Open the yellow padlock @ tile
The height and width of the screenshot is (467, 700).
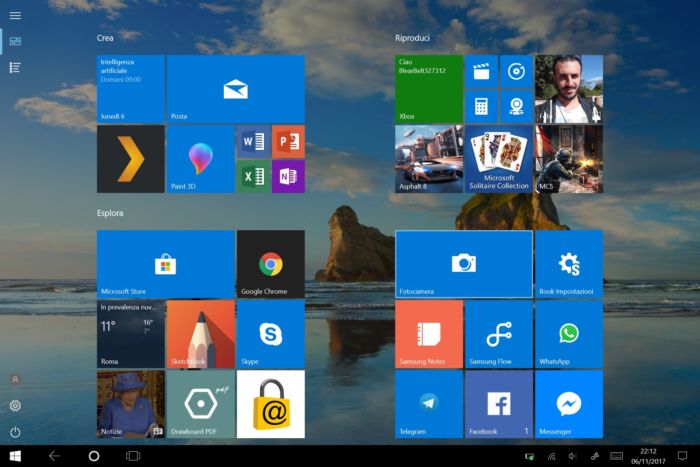click(x=271, y=404)
